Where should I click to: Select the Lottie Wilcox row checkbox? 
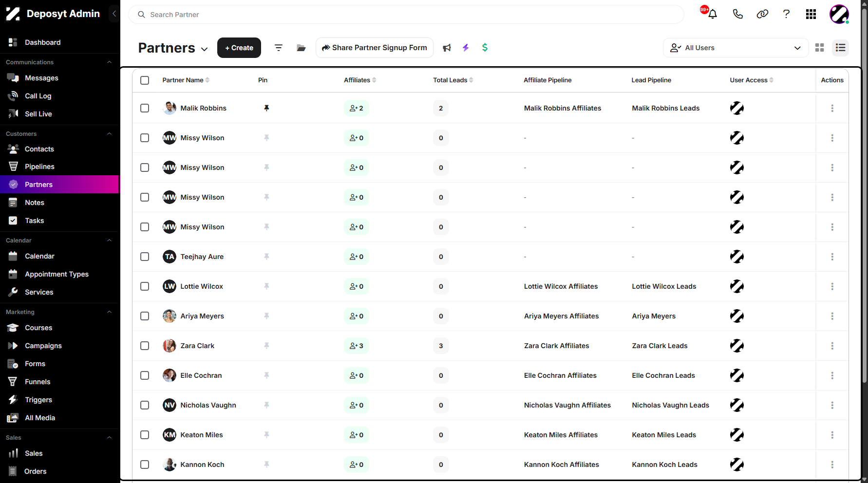click(145, 286)
